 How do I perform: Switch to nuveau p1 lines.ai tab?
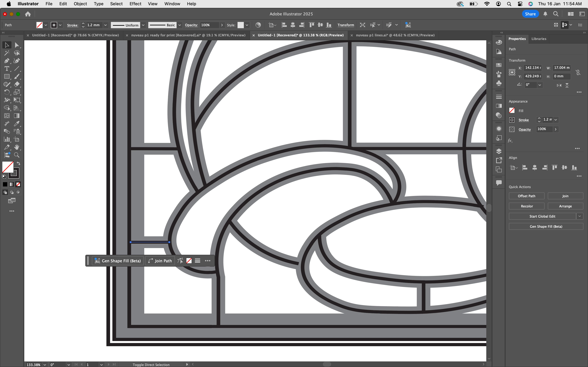395,35
